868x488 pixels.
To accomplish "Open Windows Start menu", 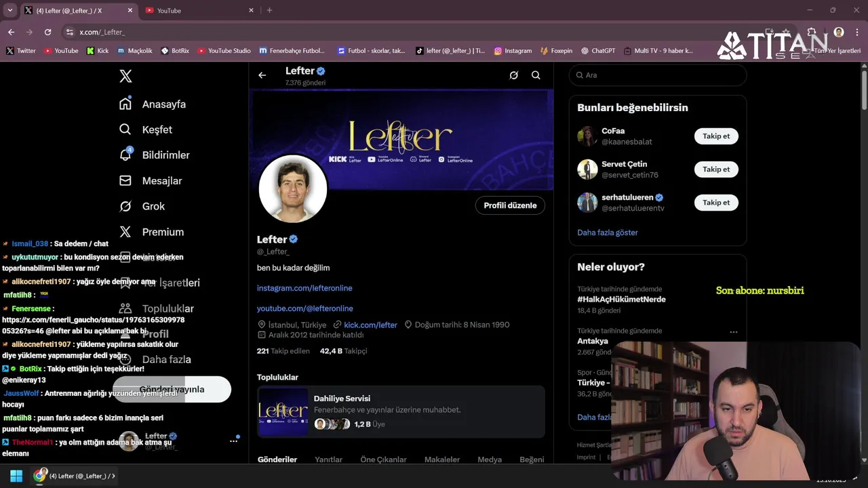I will [x=16, y=476].
